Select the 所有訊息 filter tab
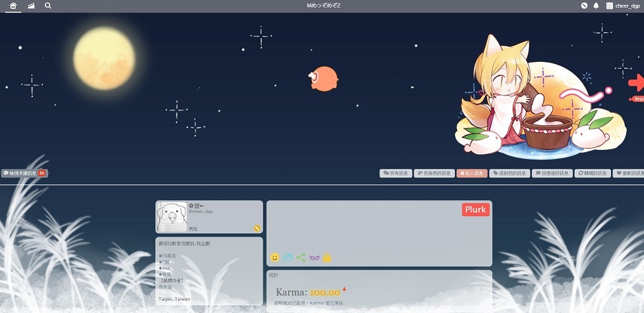The height and width of the screenshot is (313, 644). 396,173
